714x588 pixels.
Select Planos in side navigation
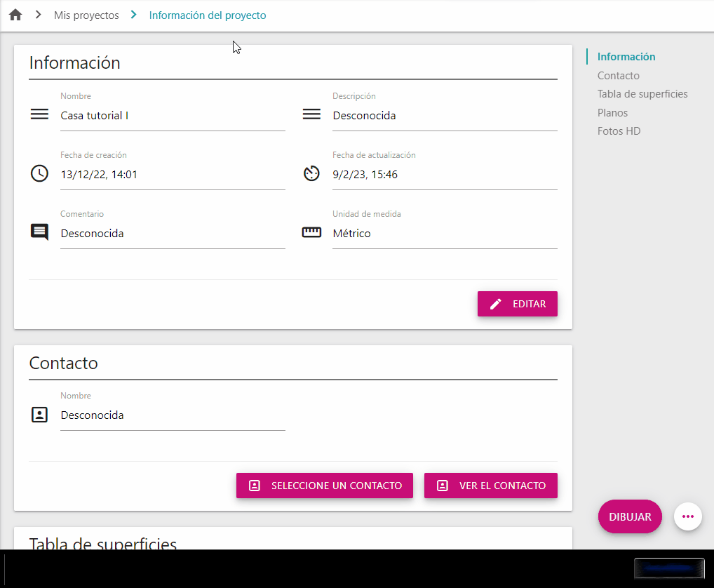coord(612,112)
